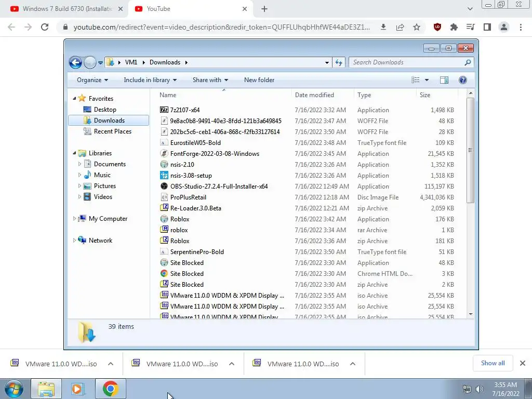The height and width of the screenshot is (399, 532).
Task: Open options for first VMware iso download
Action: (111, 364)
